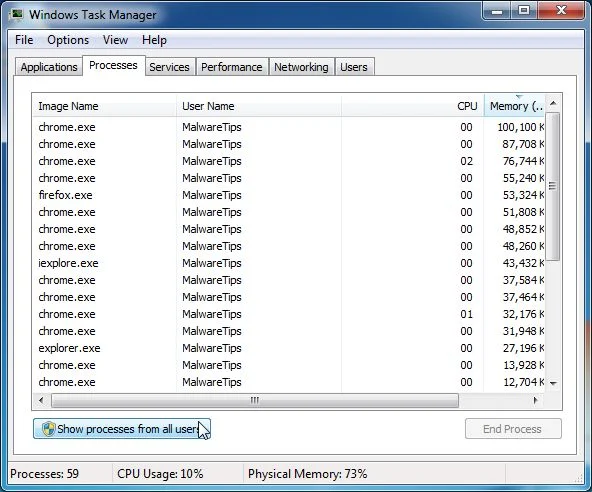Sort by User Name column header
The height and width of the screenshot is (492, 592).
coord(259,106)
